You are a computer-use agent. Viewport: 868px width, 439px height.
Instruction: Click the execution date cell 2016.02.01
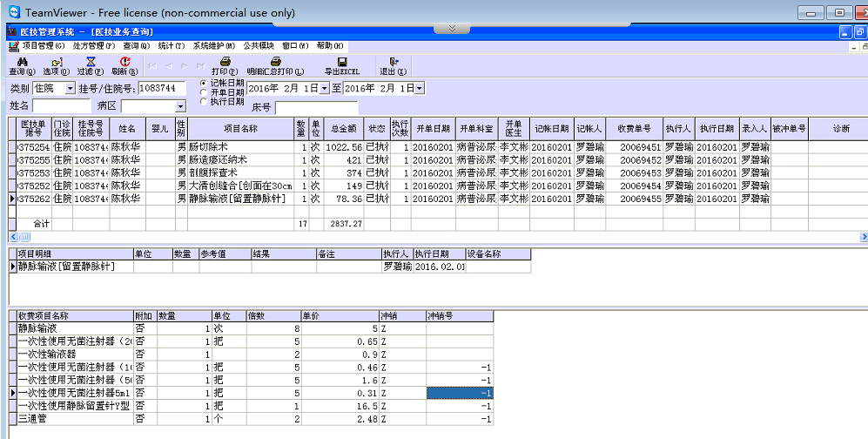point(440,267)
